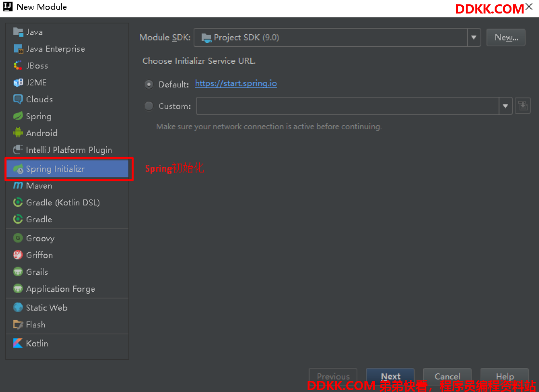Select the Spring label in the list
The image size is (539, 392).
[x=39, y=116]
